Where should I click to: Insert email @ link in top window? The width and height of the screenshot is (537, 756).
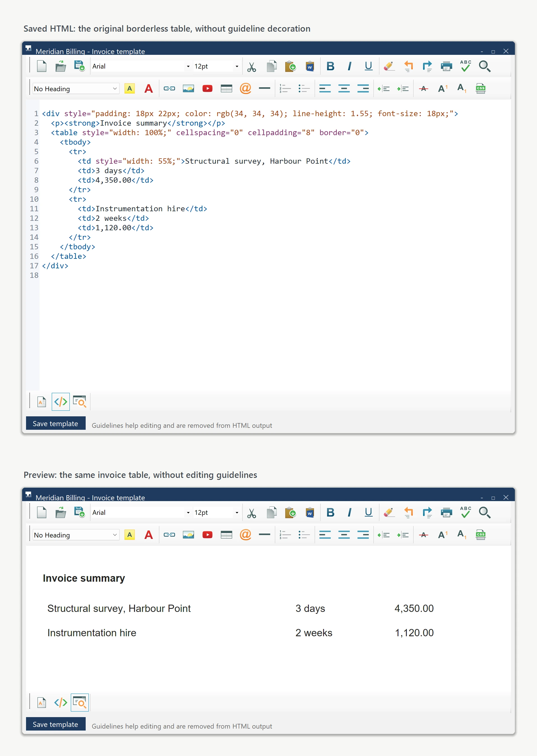coord(245,88)
